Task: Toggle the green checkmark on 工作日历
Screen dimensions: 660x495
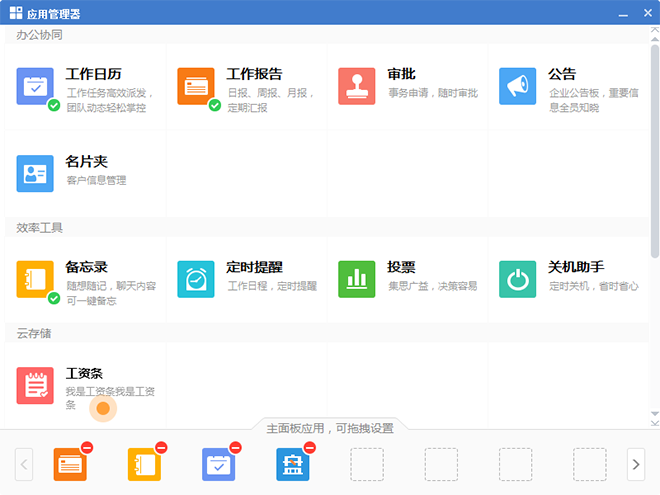Action: (x=54, y=105)
